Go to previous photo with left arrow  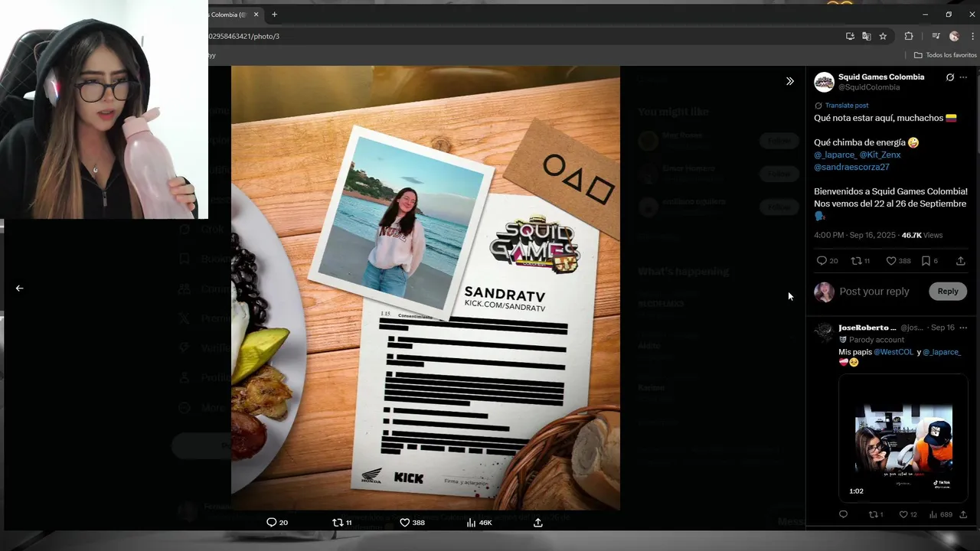19,289
